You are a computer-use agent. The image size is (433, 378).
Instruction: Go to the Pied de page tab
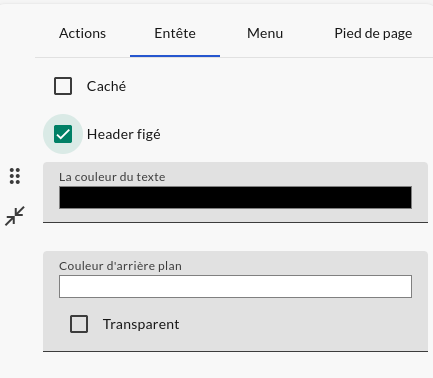point(373,33)
